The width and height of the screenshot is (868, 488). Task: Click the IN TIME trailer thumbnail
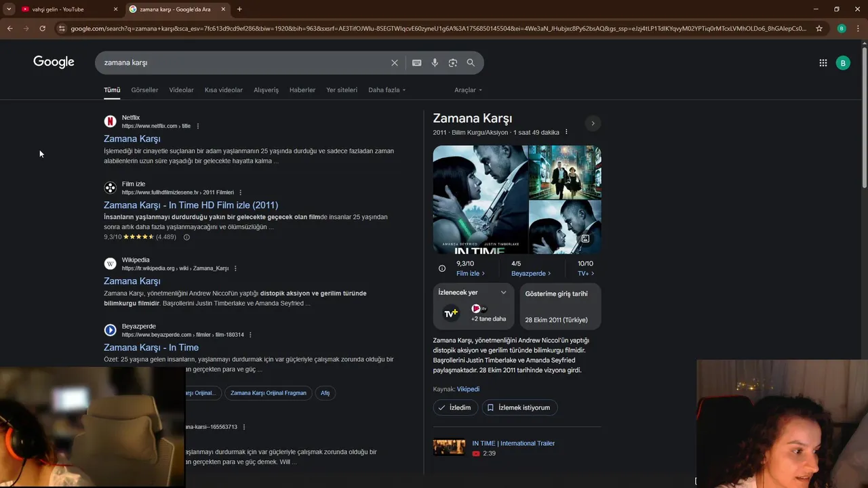(x=449, y=447)
